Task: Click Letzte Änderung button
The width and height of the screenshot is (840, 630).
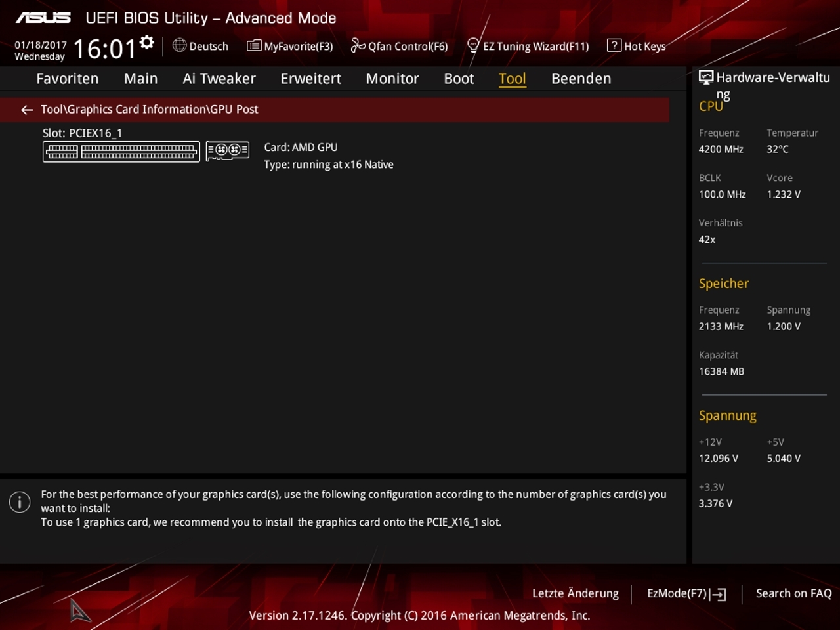Action: tap(576, 593)
